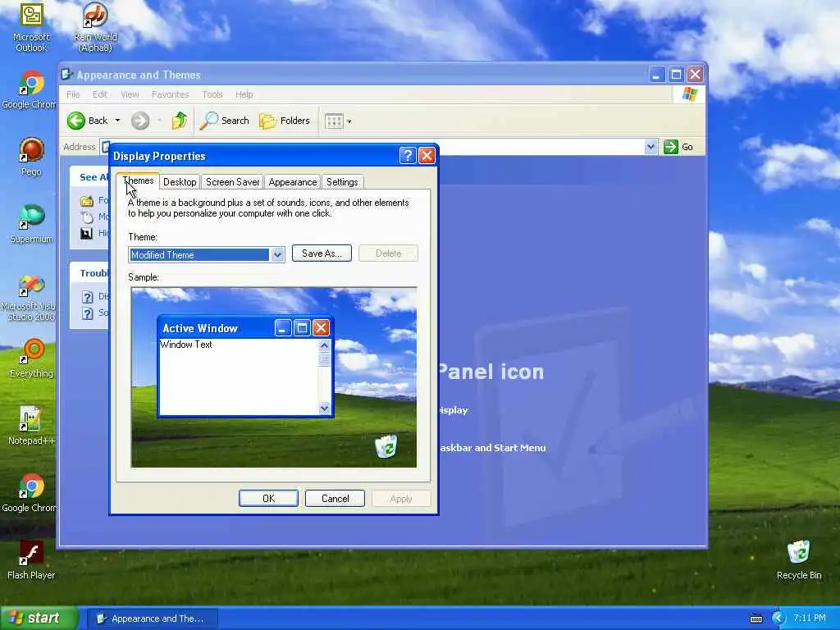Image resolution: width=840 pixels, height=630 pixels.
Task: Switch to the Appearance tab
Action: (x=293, y=182)
